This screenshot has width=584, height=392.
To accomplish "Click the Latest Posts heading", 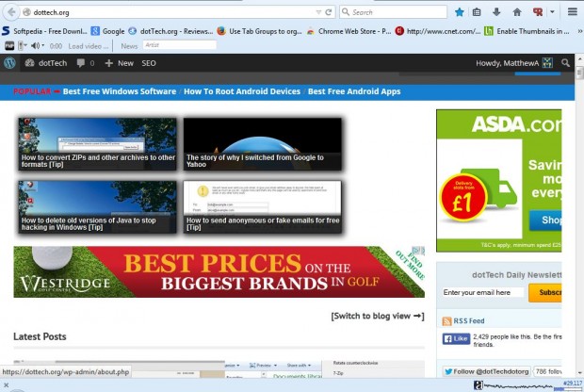I will pyautogui.click(x=40, y=336).
